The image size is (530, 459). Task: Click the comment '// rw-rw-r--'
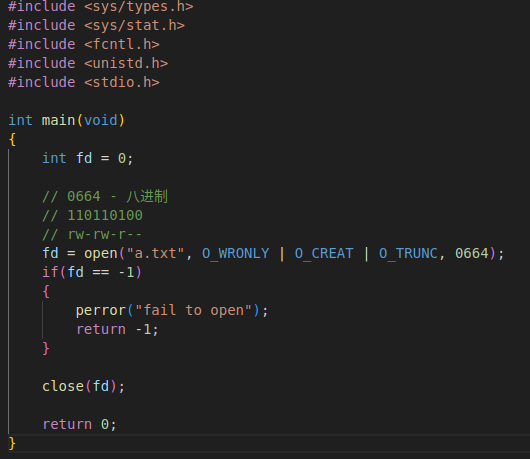pyautogui.click(x=92, y=234)
